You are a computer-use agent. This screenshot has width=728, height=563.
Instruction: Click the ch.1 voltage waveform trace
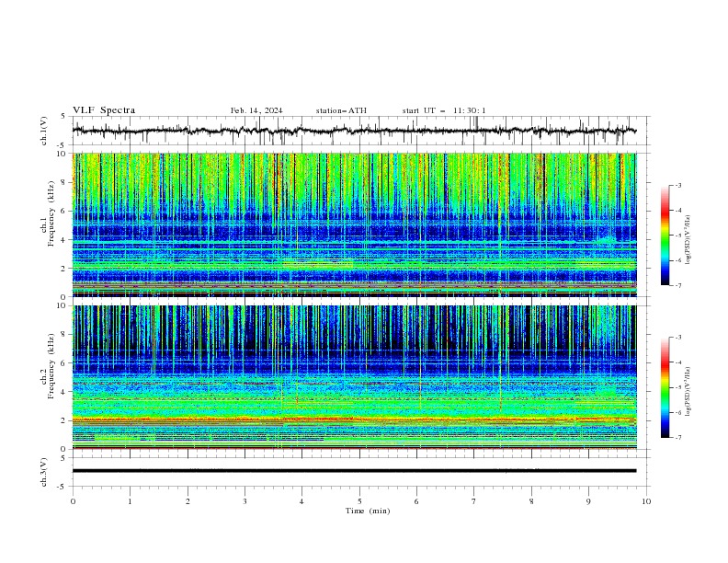(354, 131)
